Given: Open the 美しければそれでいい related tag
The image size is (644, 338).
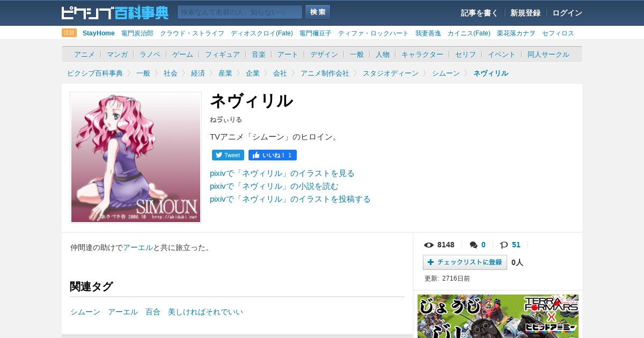Looking at the screenshot, I should pyautogui.click(x=206, y=312).
